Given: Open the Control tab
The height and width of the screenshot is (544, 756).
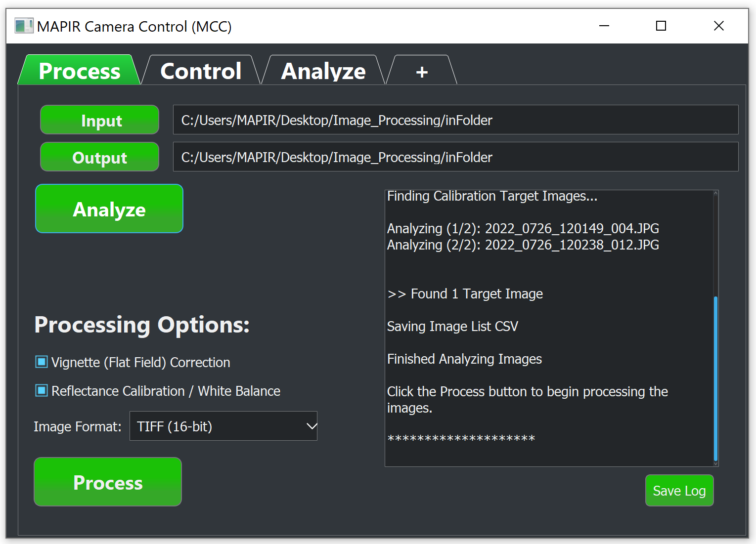Looking at the screenshot, I should click(201, 71).
